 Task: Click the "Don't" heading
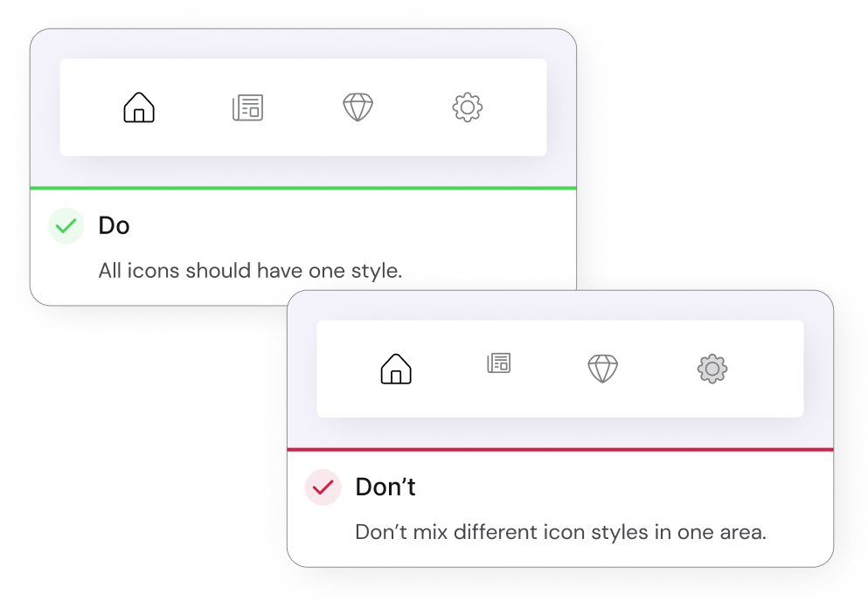click(385, 487)
